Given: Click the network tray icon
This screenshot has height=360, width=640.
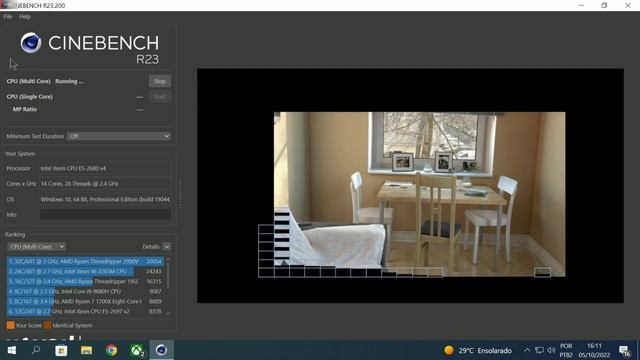Looking at the screenshot, I should [539, 350].
